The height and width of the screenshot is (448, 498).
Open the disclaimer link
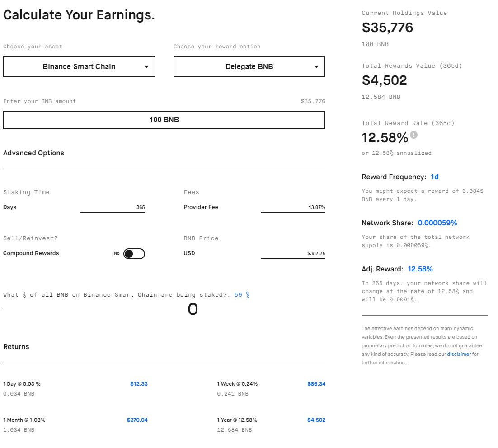click(x=459, y=355)
